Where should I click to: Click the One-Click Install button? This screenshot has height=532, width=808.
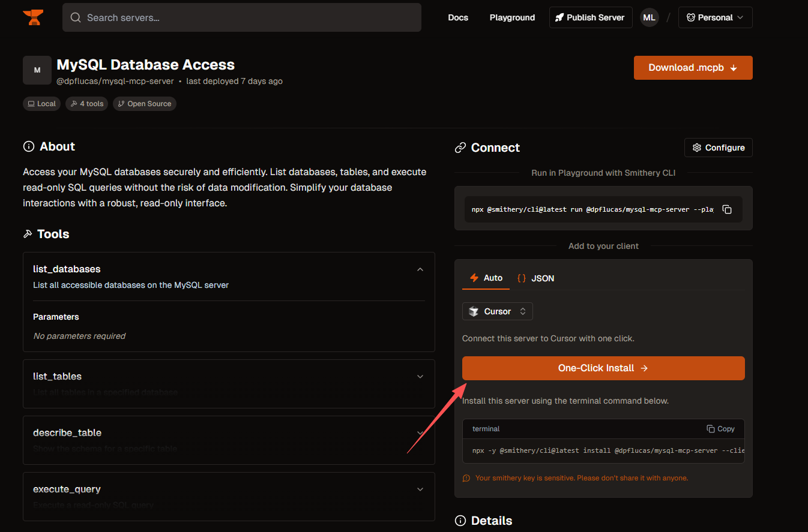click(x=603, y=368)
